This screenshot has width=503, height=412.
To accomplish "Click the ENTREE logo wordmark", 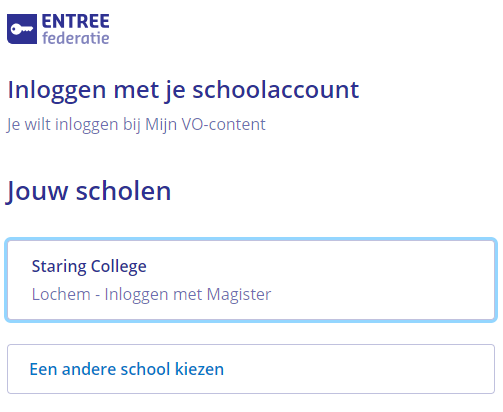I will click(x=76, y=22).
